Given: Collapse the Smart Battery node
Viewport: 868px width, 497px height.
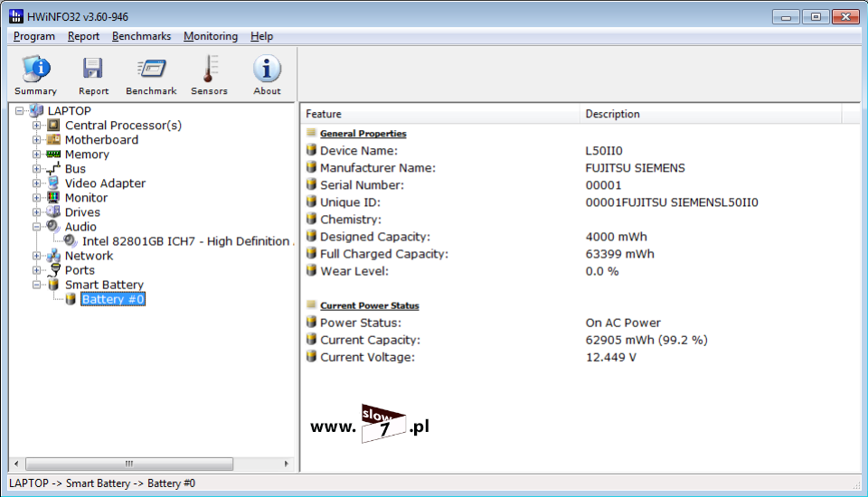Looking at the screenshot, I should (36, 285).
